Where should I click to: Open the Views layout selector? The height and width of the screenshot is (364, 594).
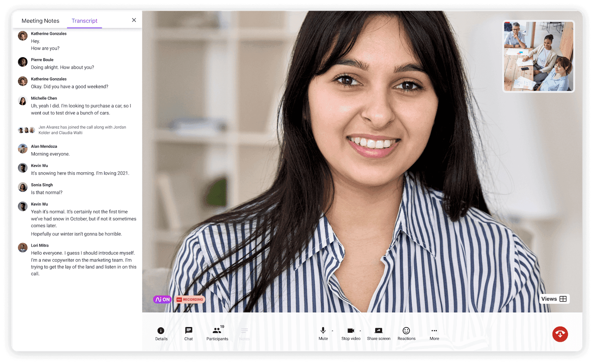[x=554, y=299]
